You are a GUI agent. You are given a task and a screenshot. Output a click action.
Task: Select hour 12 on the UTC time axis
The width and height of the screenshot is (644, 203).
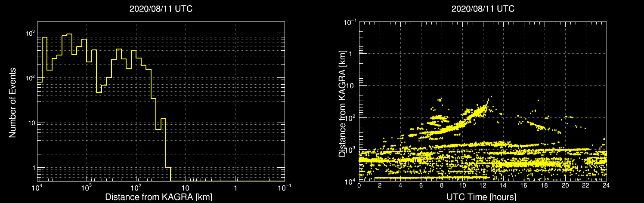coord(483,186)
